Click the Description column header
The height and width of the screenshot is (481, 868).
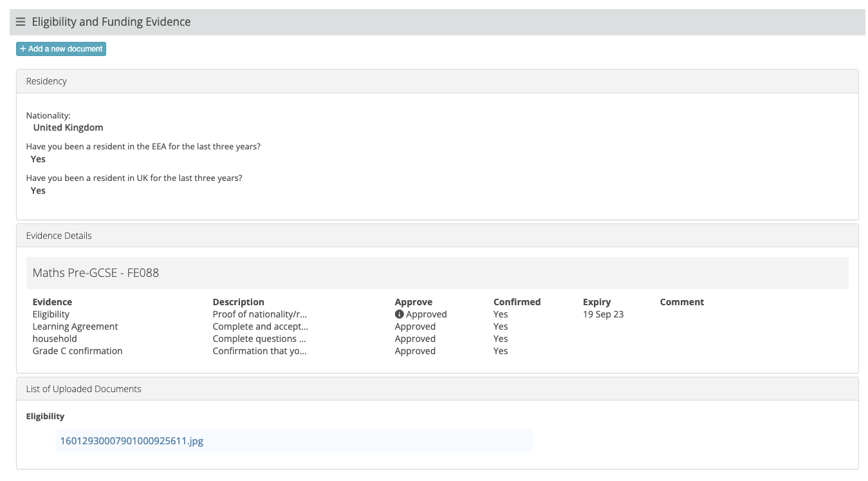point(238,302)
